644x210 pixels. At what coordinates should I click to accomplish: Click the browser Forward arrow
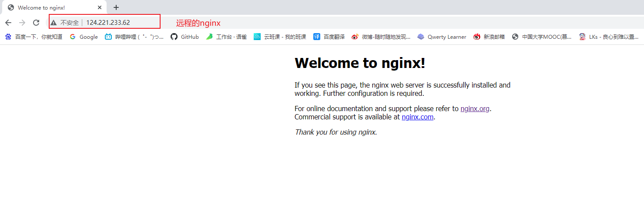point(22,23)
